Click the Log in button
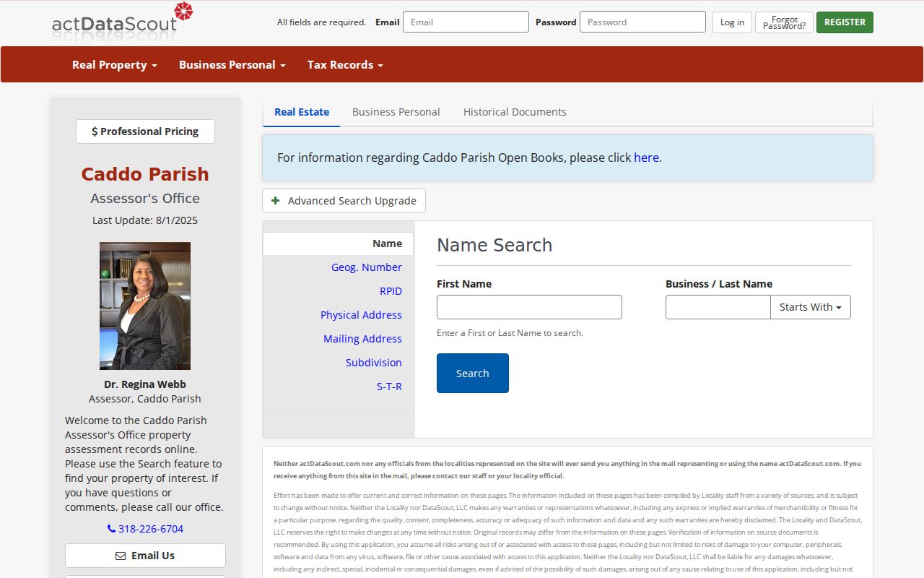Screen dimensions: 924x578 point(732,22)
